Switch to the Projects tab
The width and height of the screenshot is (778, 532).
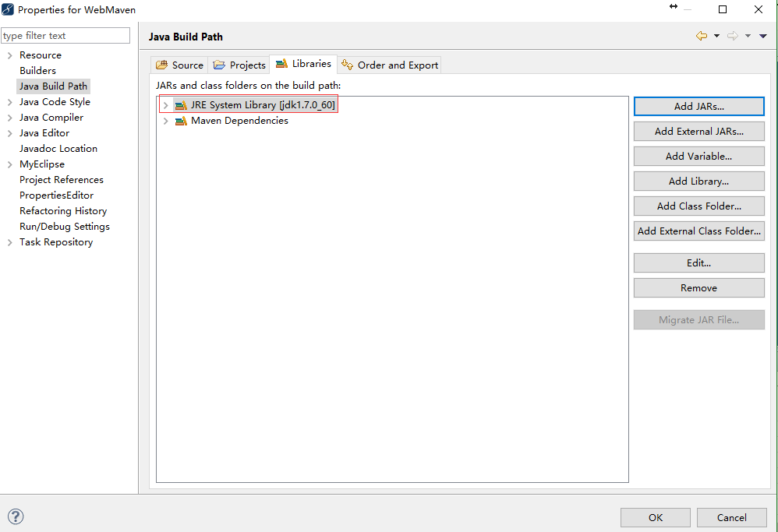239,65
